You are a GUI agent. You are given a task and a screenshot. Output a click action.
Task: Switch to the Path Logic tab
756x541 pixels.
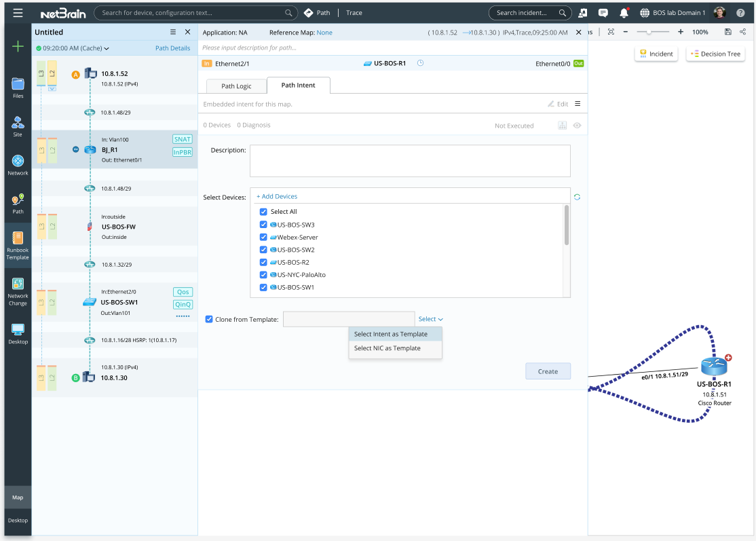pos(236,86)
